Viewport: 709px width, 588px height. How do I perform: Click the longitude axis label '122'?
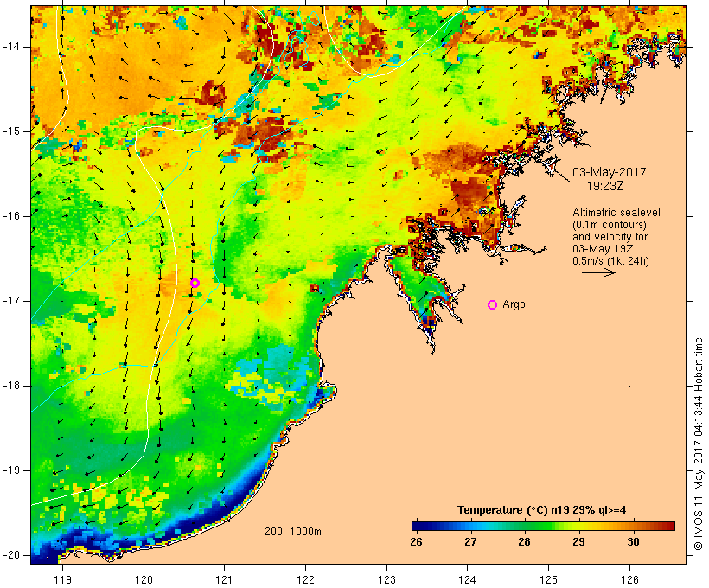pyautogui.click(x=306, y=579)
